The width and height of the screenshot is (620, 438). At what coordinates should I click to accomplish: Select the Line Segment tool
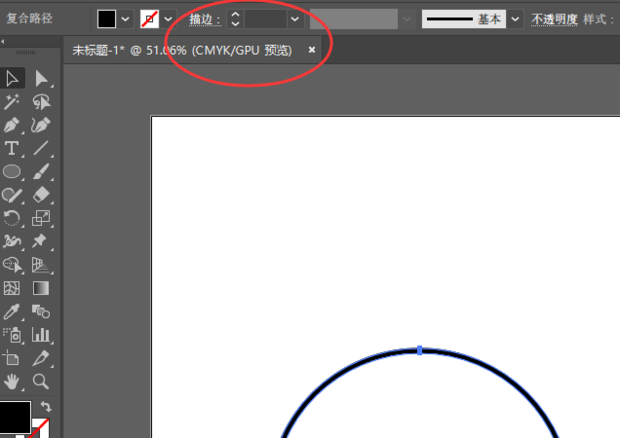(x=41, y=148)
